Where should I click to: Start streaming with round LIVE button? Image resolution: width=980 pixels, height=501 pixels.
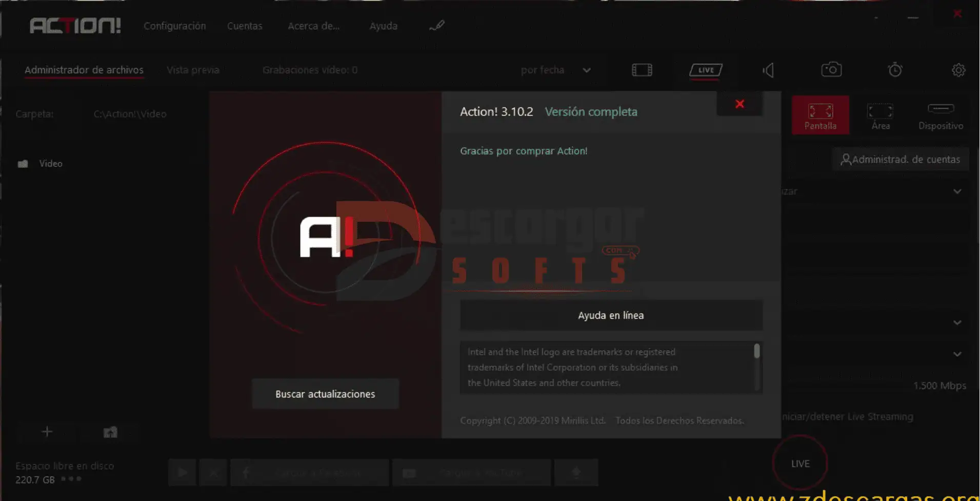point(800,463)
